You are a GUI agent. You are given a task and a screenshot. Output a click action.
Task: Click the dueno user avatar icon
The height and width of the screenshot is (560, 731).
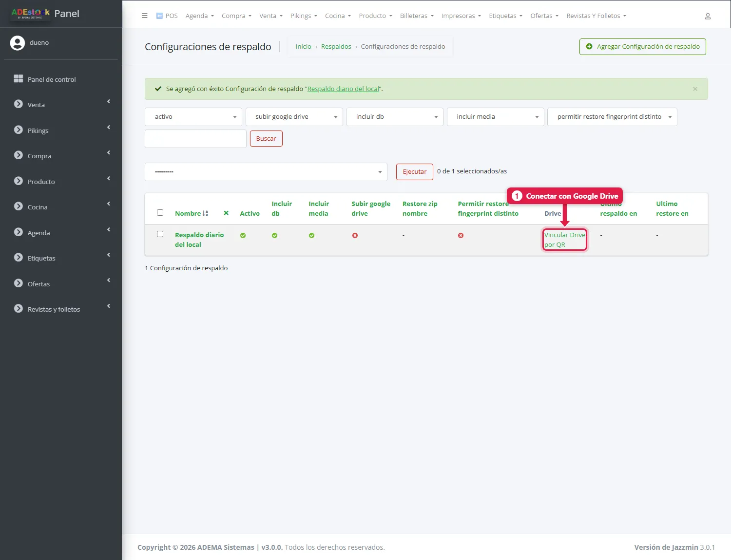coord(18,43)
